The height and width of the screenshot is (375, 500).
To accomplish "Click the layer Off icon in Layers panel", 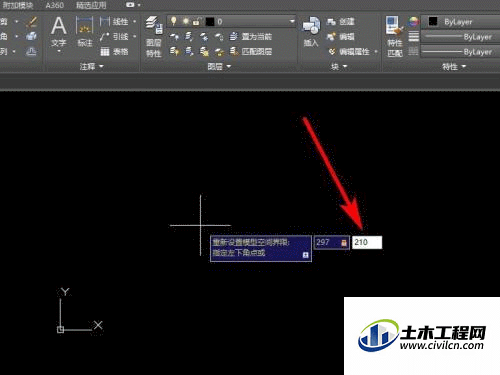I will [x=174, y=36].
